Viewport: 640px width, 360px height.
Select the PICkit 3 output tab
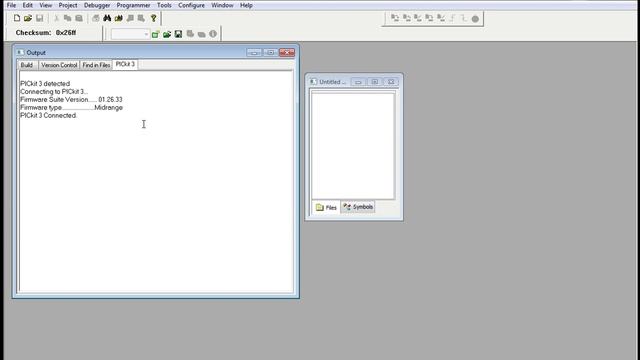coord(125,64)
